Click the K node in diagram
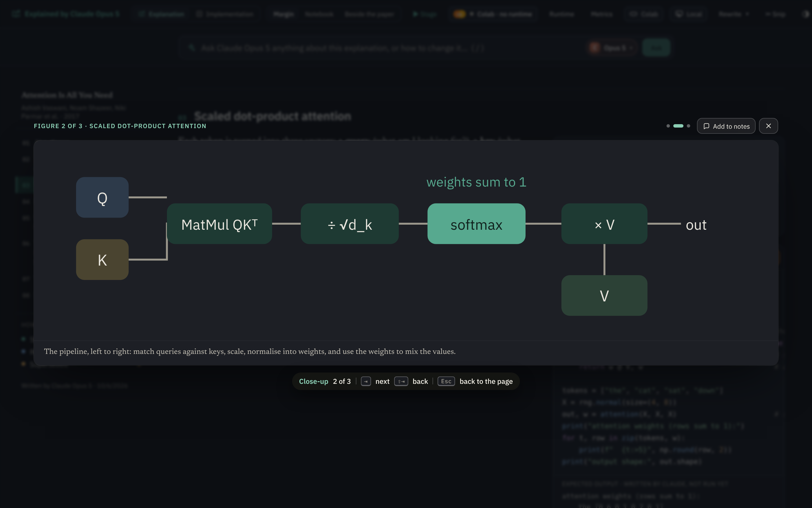The width and height of the screenshot is (812, 508). (x=102, y=260)
